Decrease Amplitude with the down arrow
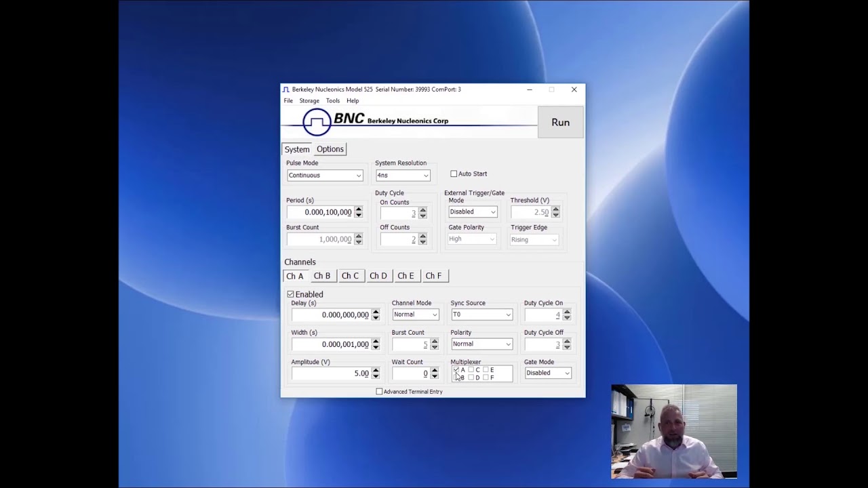The height and width of the screenshot is (488, 868). [375, 376]
